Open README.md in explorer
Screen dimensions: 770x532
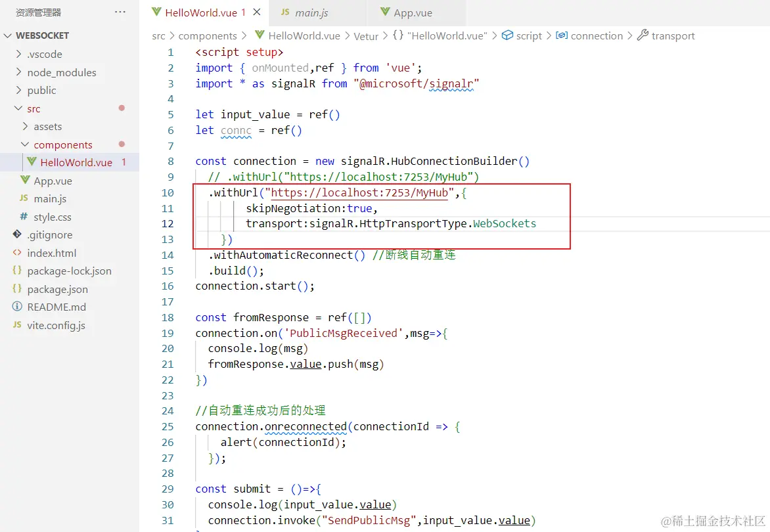(57, 307)
